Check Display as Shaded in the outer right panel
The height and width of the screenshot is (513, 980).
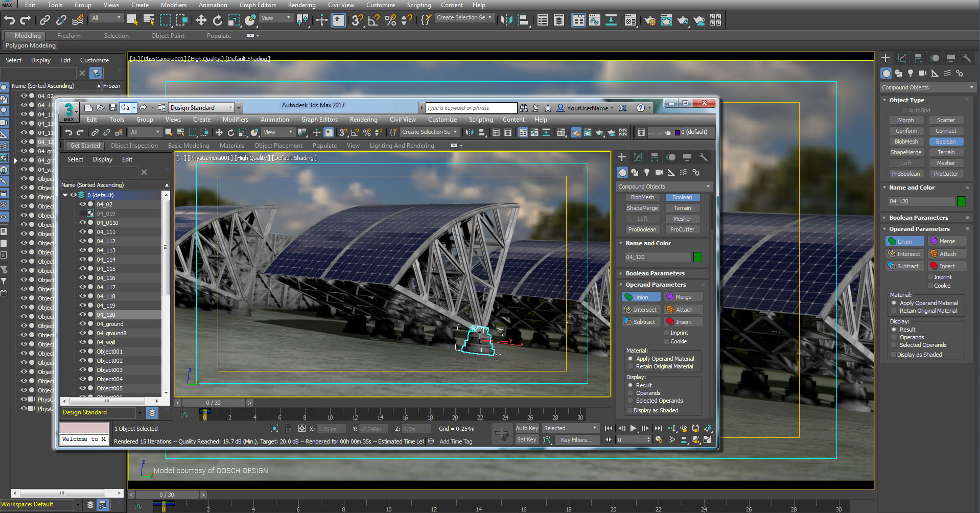pyautogui.click(x=894, y=355)
